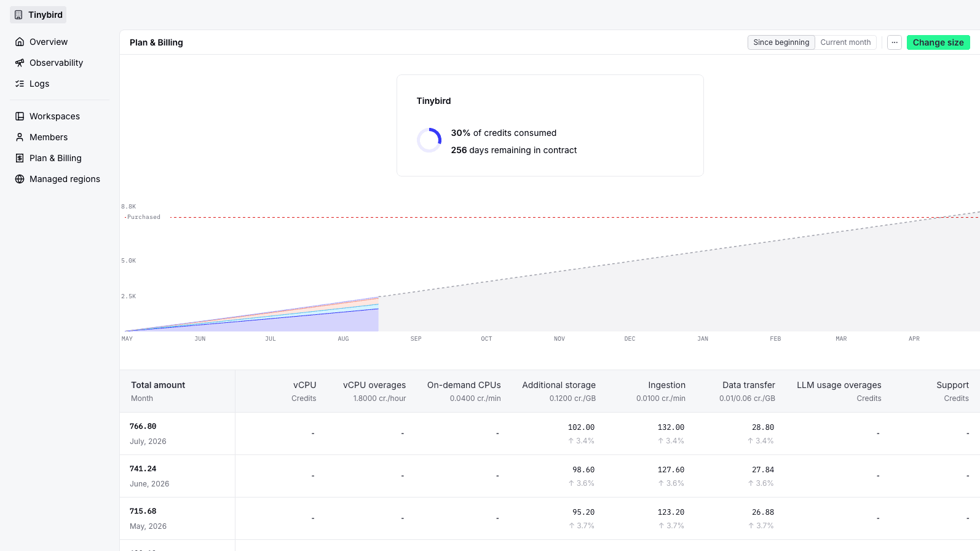Click the 127.60 ingestion value
Screen dimensions: 980x551
(x=671, y=470)
